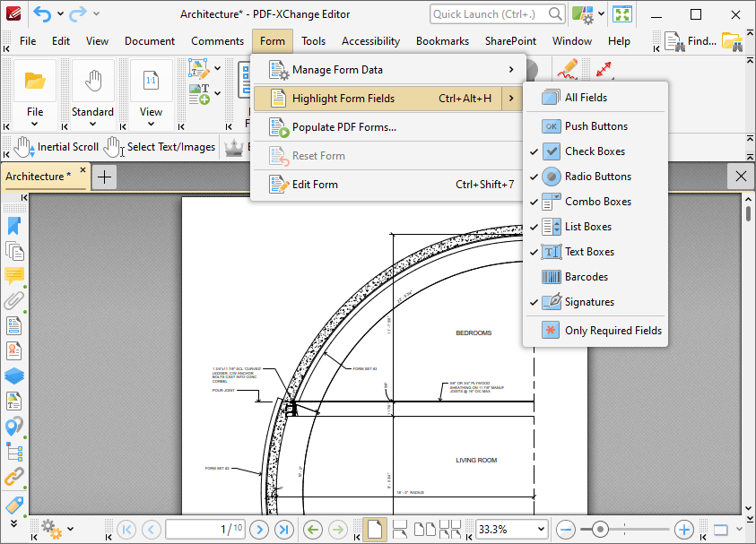
Task: Open the Destinations map-pin pane icon
Action: coord(14,427)
